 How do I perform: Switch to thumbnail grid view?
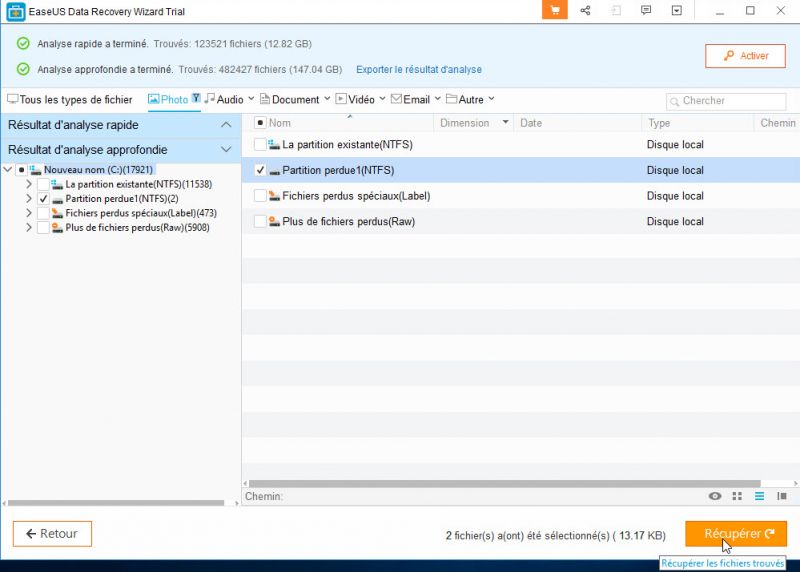(737, 496)
